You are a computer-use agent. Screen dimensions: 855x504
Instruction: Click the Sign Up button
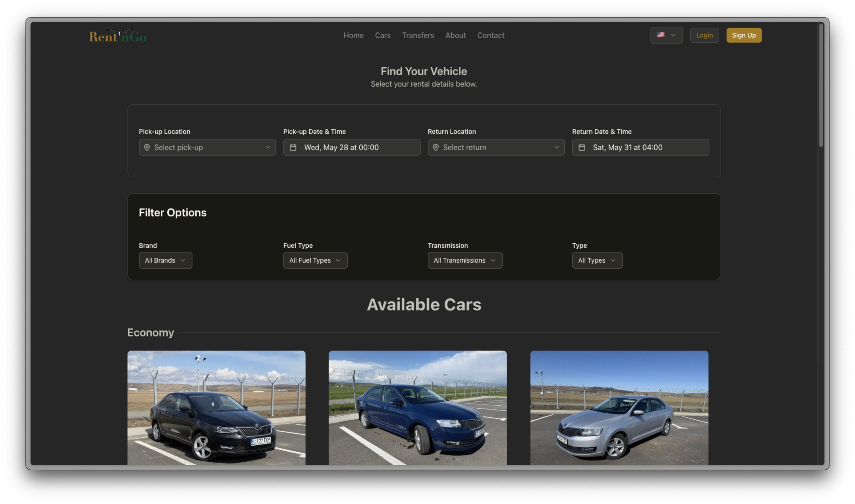[x=744, y=35]
